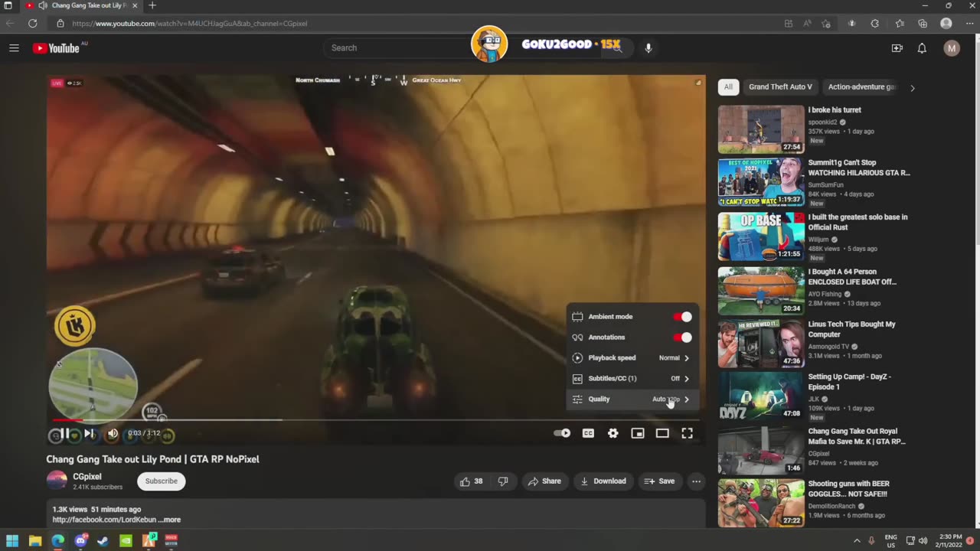Turn off the Annotations switch

[x=682, y=337]
